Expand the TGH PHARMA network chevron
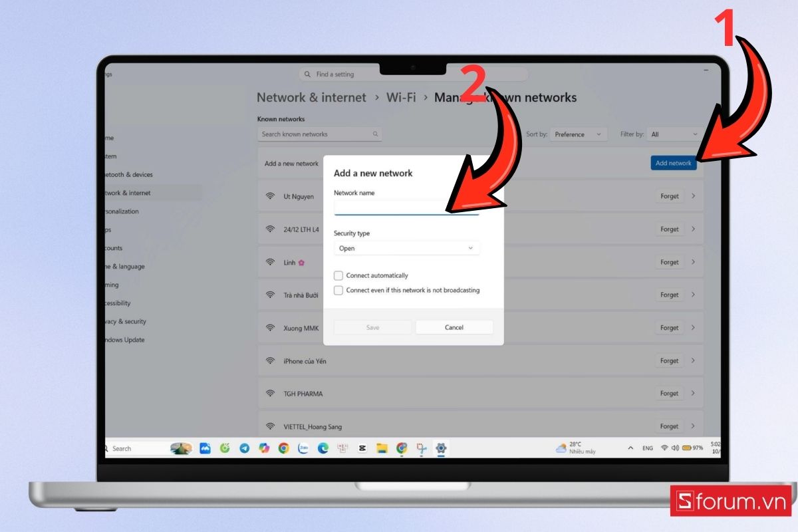 click(693, 394)
